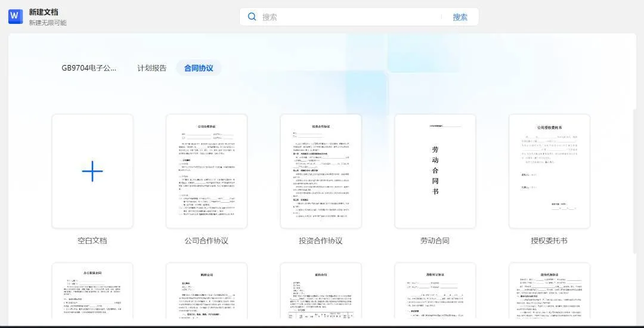Open the 采购合同 template thumbnail
Screen dimensions: 644x328
pyautogui.click(x=321, y=291)
